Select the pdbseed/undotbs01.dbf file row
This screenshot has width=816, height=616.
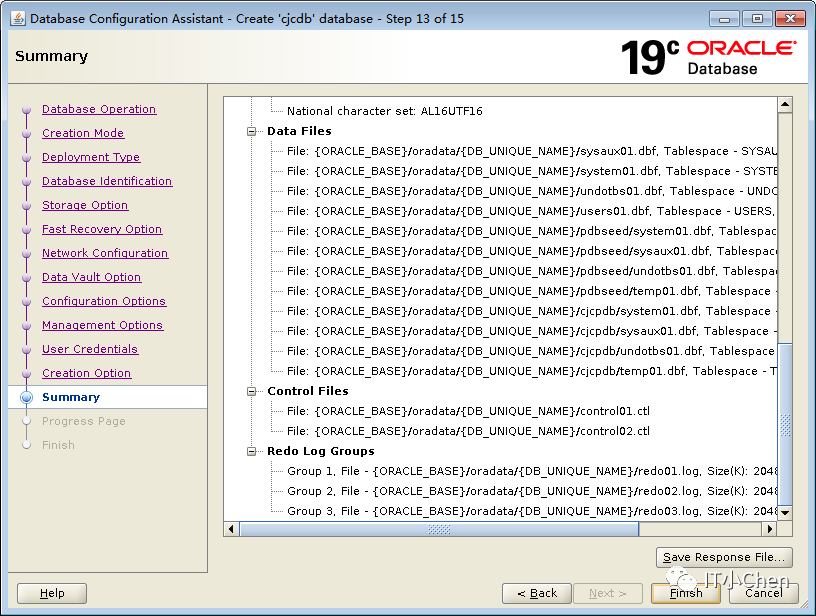click(x=531, y=271)
